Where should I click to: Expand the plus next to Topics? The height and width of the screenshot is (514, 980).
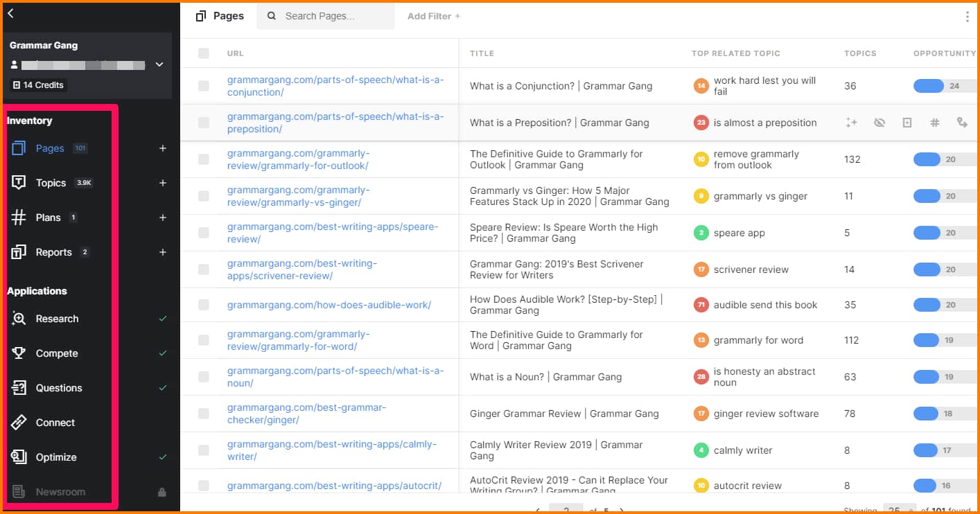[x=163, y=183]
